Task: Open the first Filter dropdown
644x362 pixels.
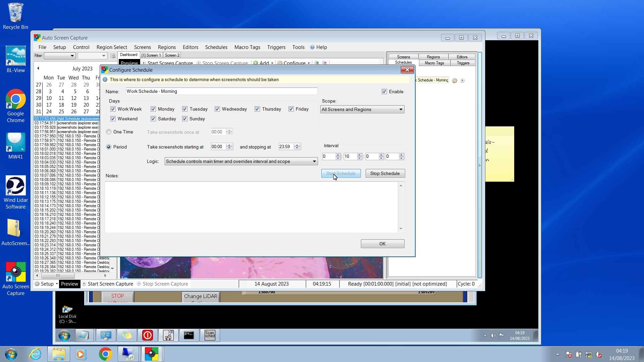Action: click(60, 56)
